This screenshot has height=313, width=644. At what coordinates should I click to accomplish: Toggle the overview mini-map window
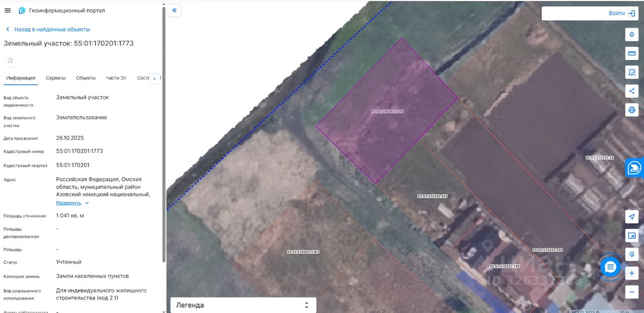click(x=631, y=235)
